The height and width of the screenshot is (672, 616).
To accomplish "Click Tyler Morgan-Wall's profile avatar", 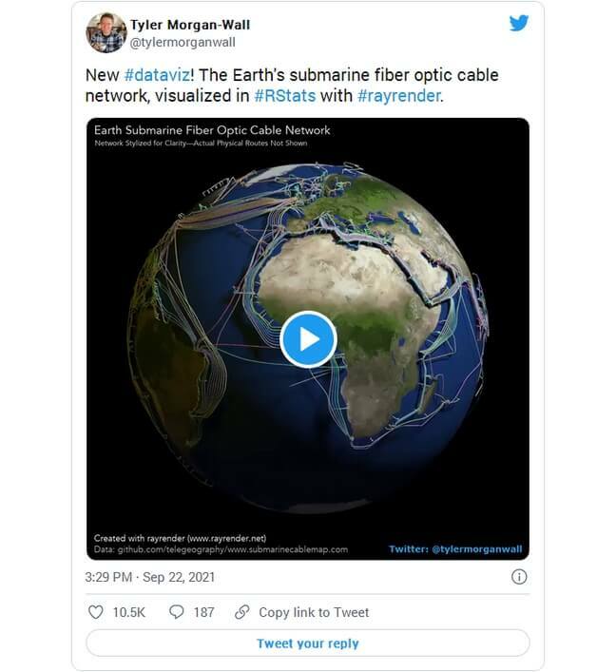I will click(106, 32).
